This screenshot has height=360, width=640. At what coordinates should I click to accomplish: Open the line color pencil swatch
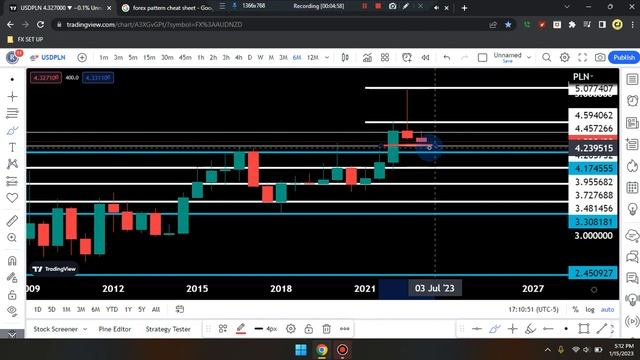(x=241, y=329)
